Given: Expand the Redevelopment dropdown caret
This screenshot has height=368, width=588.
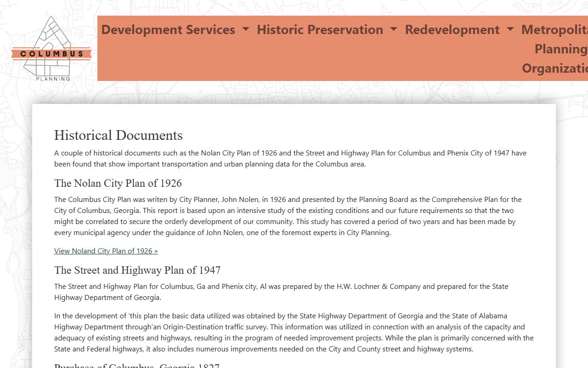Looking at the screenshot, I should tap(510, 29).
